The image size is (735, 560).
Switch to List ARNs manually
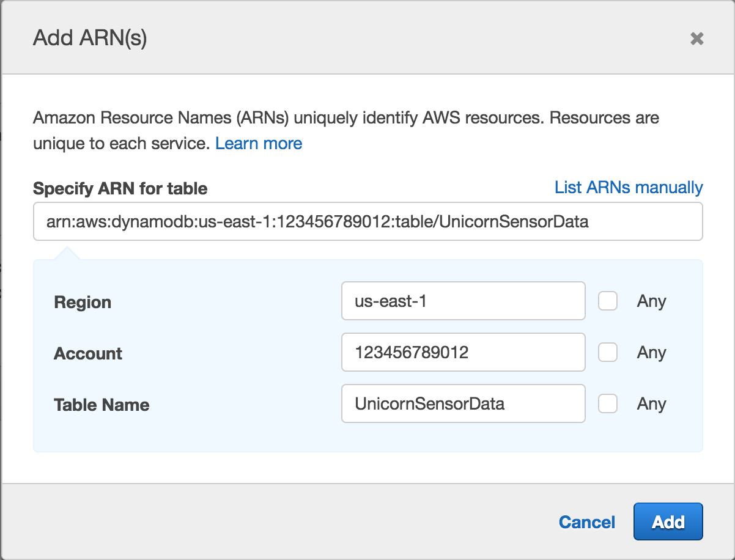tap(629, 188)
